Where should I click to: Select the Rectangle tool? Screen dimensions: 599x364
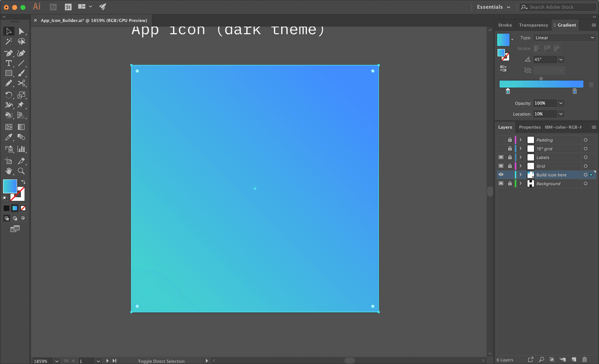(x=8, y=73)
